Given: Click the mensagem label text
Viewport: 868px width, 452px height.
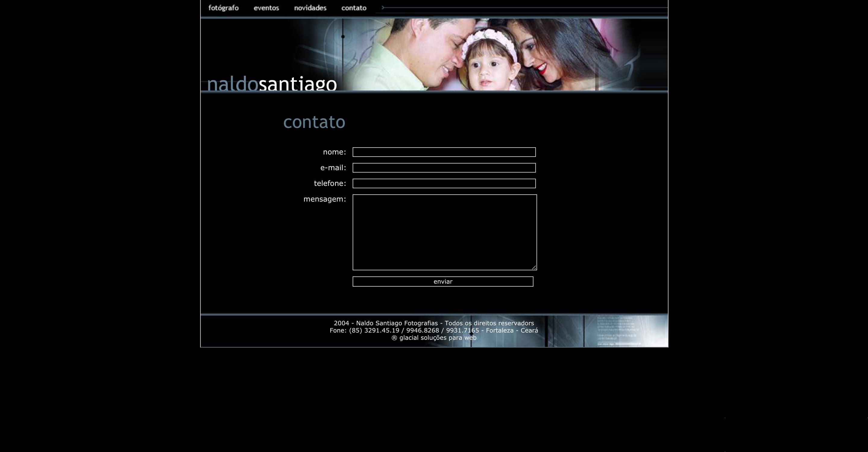Looking at the screenshot, I should tap(325, 199).
